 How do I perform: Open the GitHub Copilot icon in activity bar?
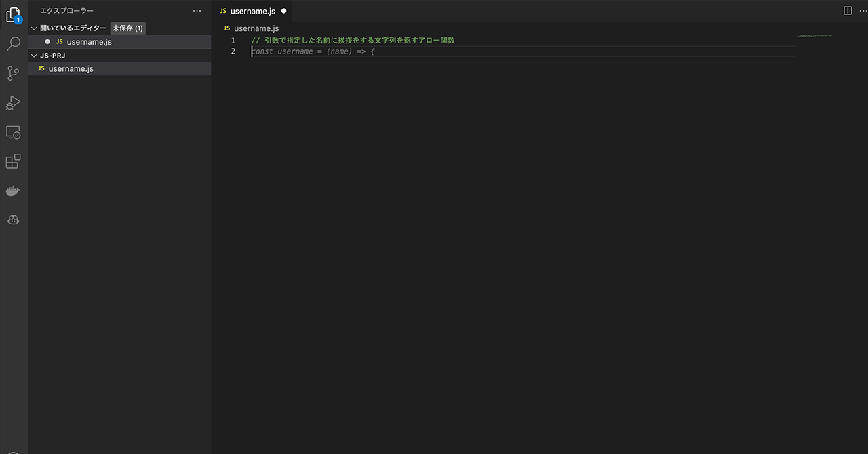[13, 220]
